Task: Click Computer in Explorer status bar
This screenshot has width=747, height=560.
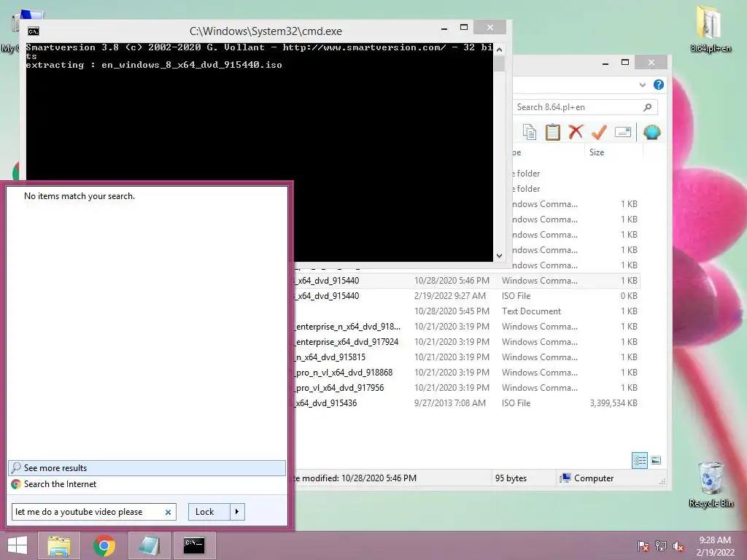Action: click(587, 478)
